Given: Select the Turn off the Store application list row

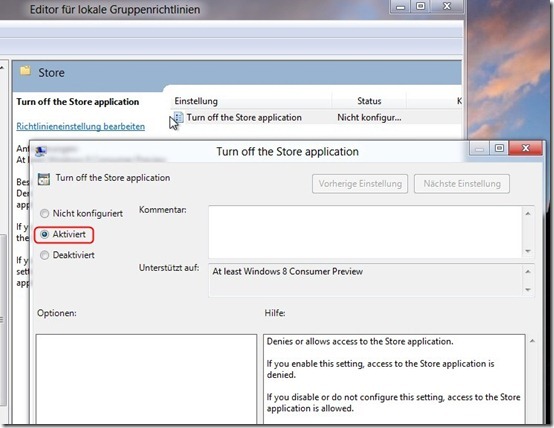Looking at the screenshot, I should pyautogui.click(x=316, y=117).
